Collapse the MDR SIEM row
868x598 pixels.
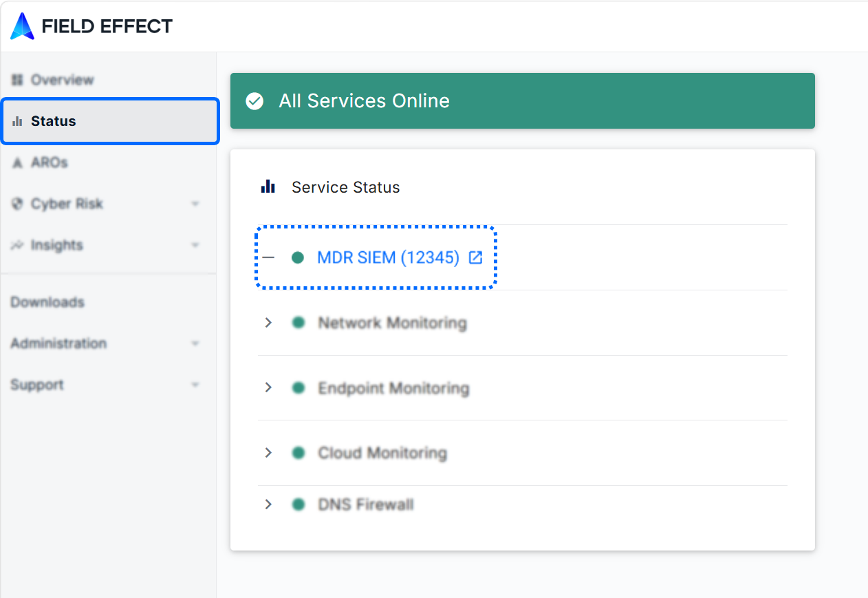coord(268,257)
